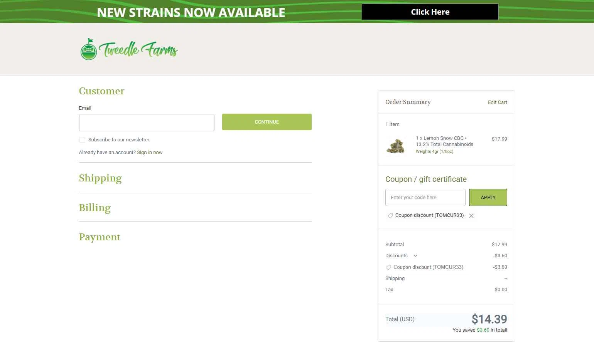Image resolution: width=594 pixels, height=364 pixels.
Task: Click the Order Summary heading
Action: tap(408, 102)
